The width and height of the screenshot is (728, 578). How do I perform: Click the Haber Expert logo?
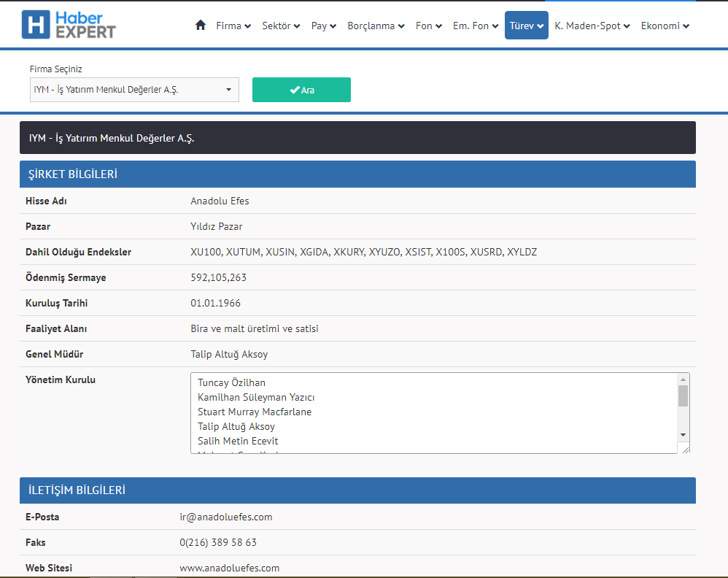[69, 25]
